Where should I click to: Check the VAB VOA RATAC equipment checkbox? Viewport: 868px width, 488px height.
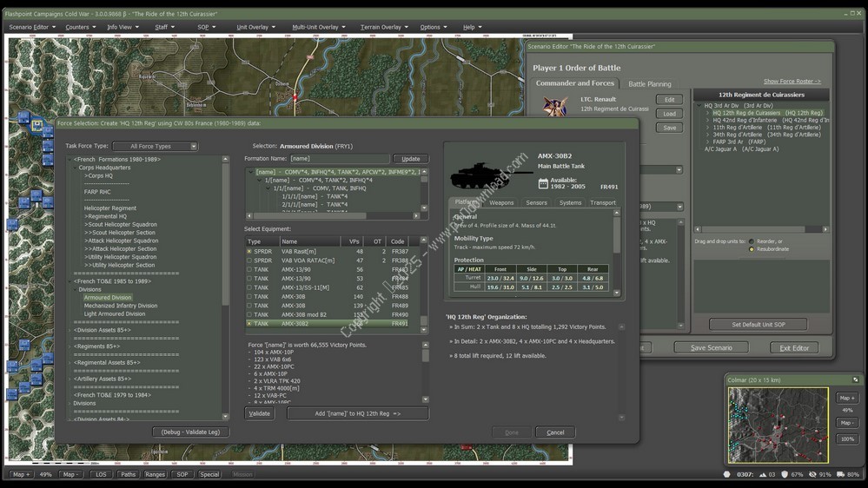point(249,260)
